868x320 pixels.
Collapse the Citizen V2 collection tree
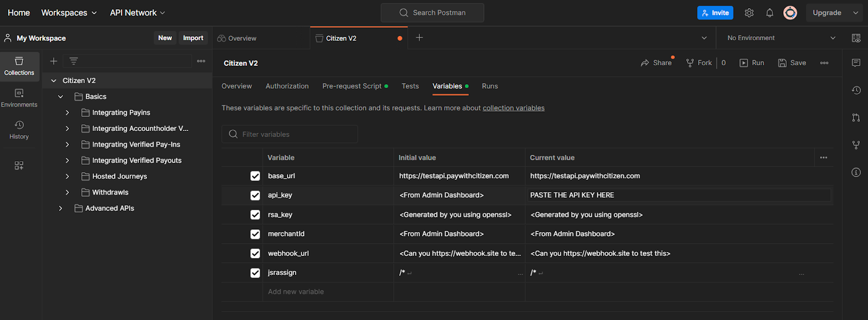(x=54, y=80)
